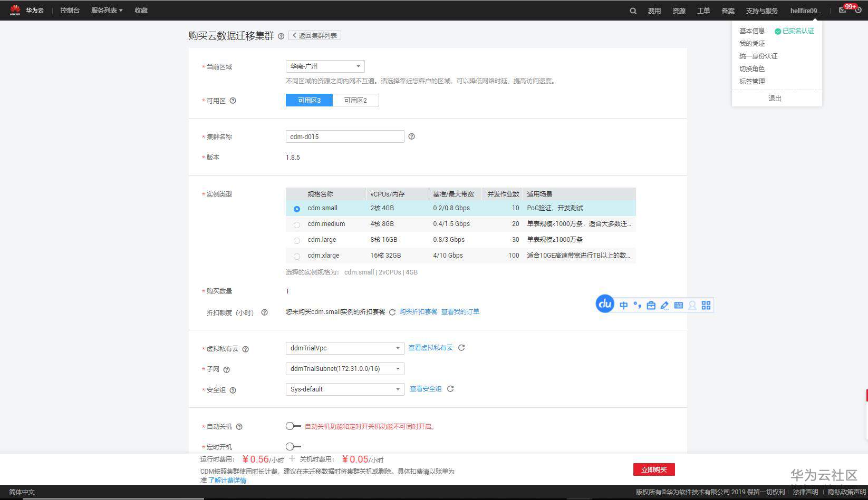Click help icon next to 安全组 label
The image size is (868, 500).
click(x=233, y=390)
